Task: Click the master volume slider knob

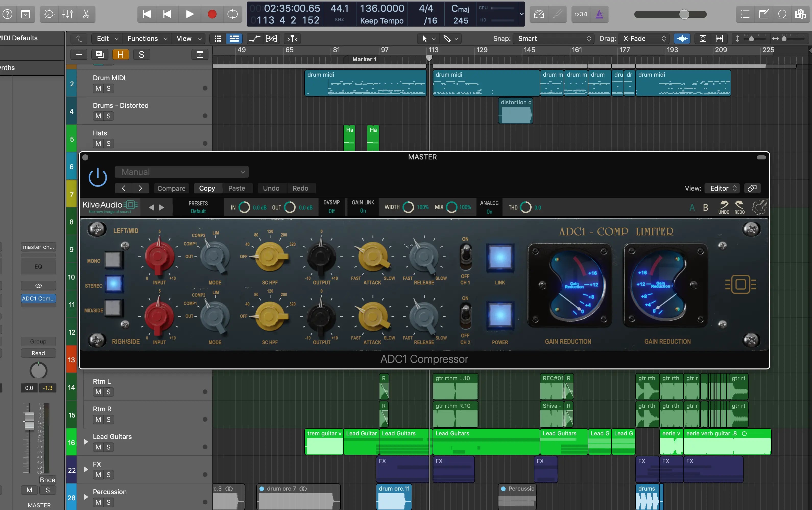Action: 684,14
